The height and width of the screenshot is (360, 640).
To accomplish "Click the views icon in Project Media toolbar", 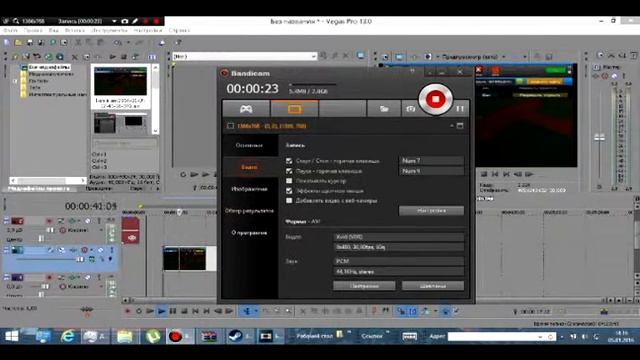I will click(x=151, y=57).
